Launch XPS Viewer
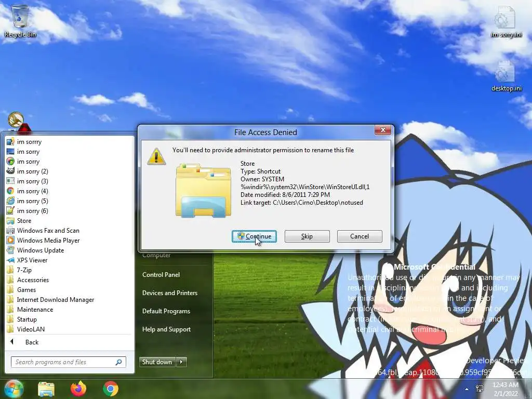This screenshot has height=399, width=532. coord(27,260)
